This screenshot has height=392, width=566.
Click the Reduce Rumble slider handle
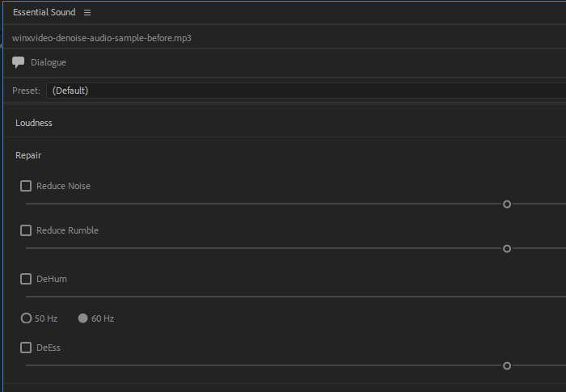(x=507, y=249)
